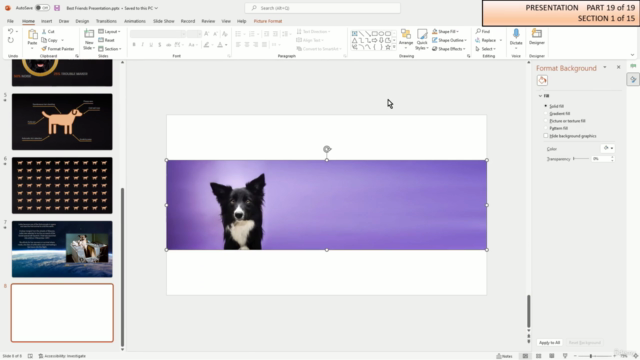
Task: Click the Redo icon
Action: [x=11, y=40]
